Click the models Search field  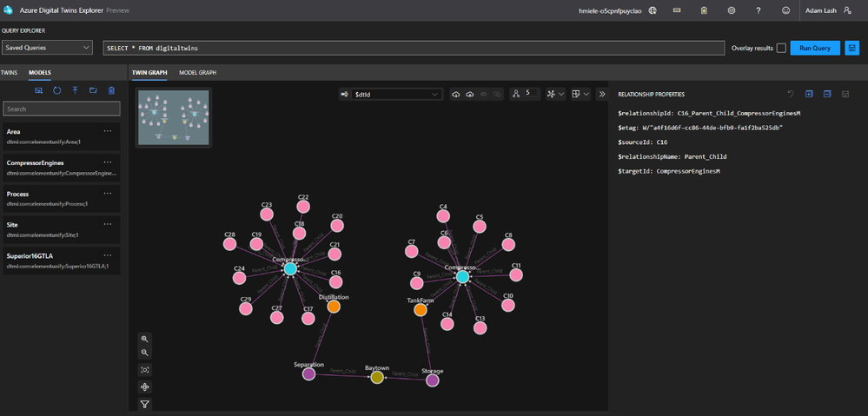point(62,109)
